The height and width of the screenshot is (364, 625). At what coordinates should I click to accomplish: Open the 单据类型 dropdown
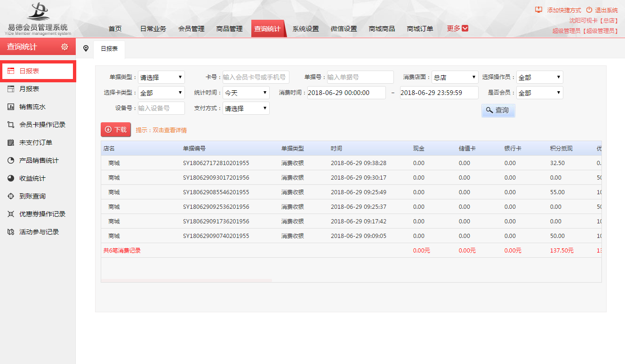(161, 77)
